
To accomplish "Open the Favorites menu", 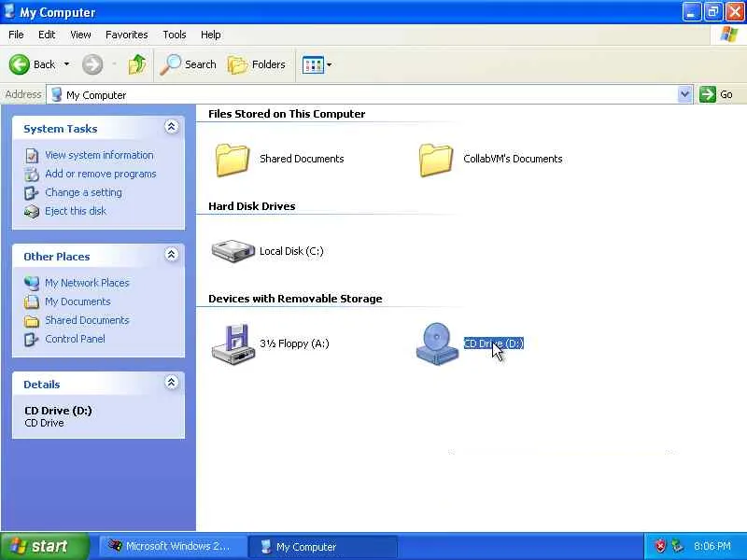I will 127,35.
